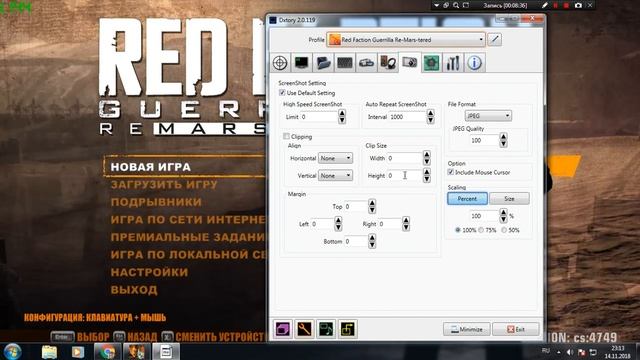Open the monitor movie settings tab

click(x=302, y=62)
